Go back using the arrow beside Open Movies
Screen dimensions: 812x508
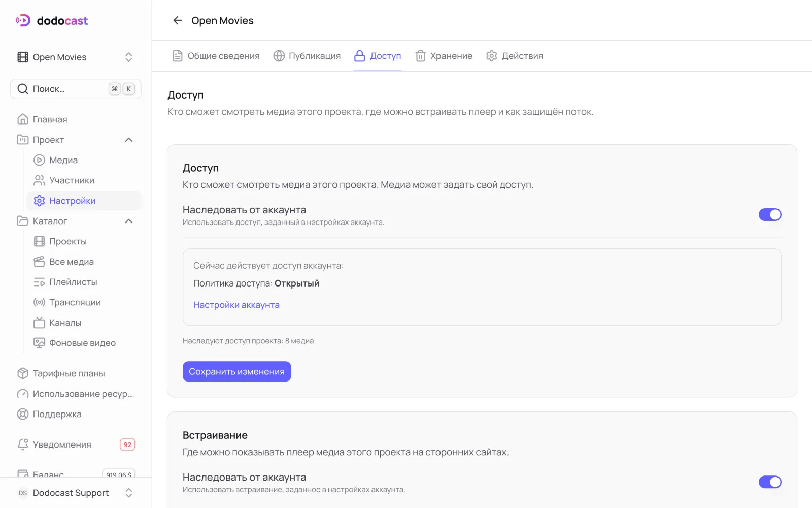(x=177, y=20)
